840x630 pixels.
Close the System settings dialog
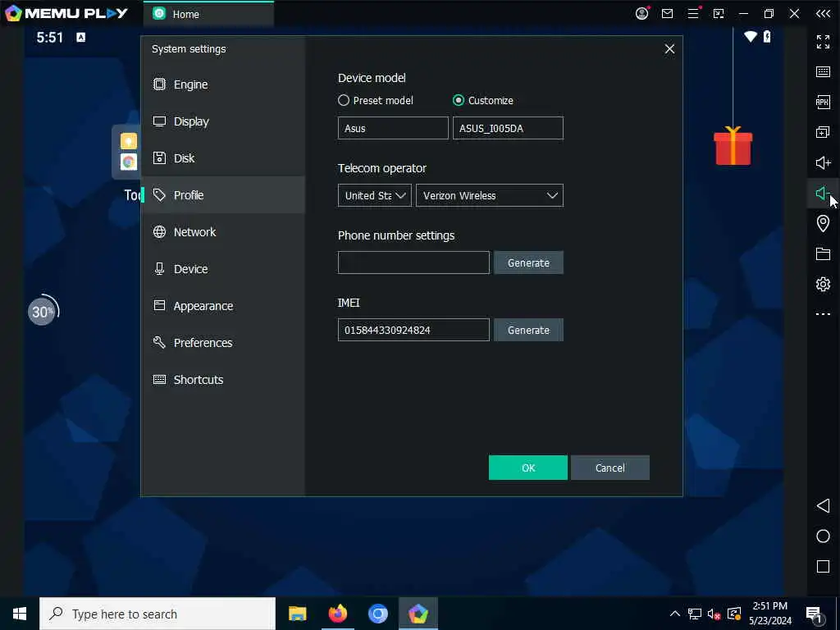click(x=669, y=48)
